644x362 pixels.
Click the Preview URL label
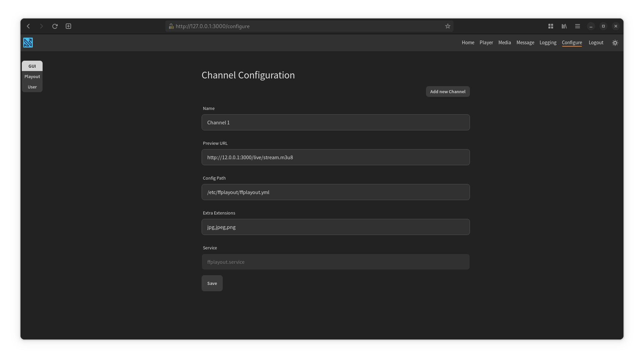[x=215, y=143]
